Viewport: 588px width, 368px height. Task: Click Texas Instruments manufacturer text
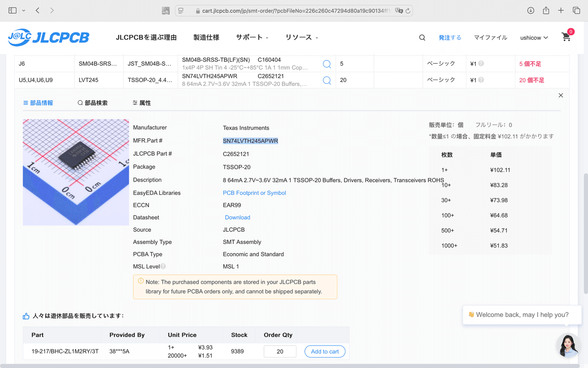[x=246, y=128]
